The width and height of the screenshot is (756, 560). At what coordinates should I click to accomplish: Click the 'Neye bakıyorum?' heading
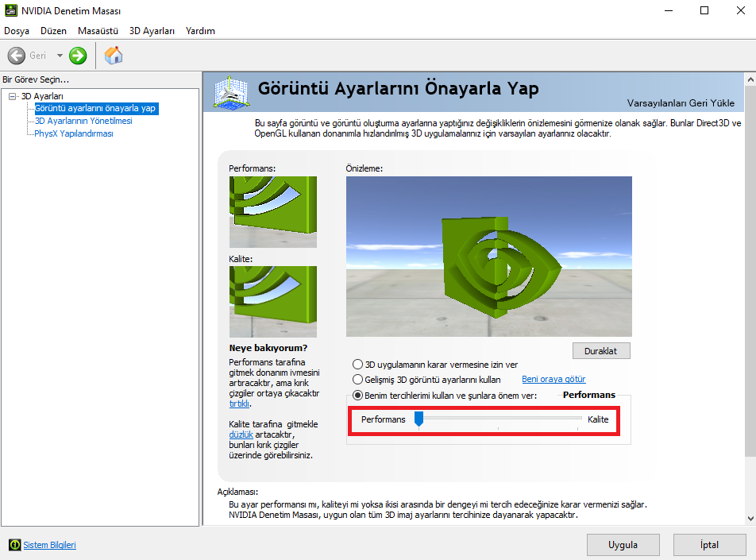(x=268, y=348)
